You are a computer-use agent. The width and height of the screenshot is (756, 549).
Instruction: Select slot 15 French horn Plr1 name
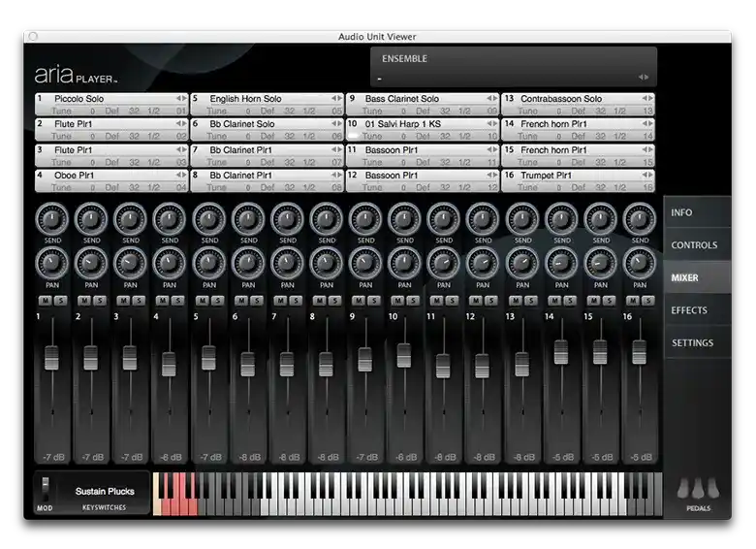click(553, 150)
